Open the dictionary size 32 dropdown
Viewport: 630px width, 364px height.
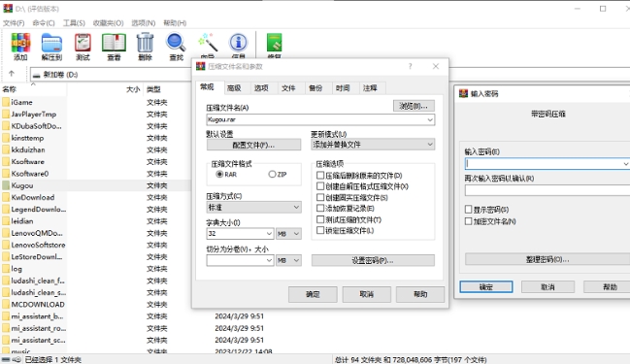[269, 233]
